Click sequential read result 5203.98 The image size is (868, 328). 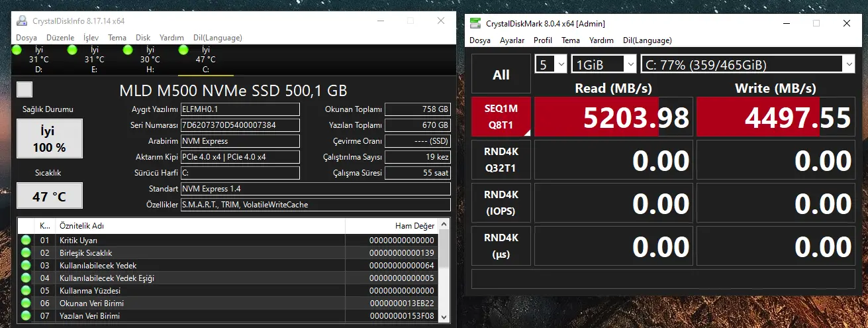coord(613,117)
